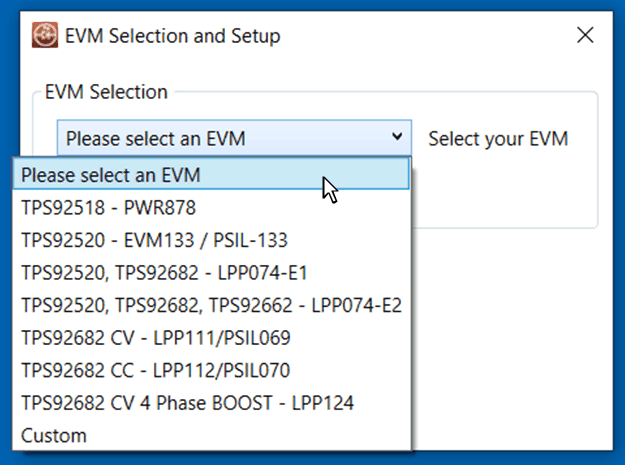The height and width of the screenshot is (465, 625).
Task: Click the EVM combo box text field
Action: [220, 138]
